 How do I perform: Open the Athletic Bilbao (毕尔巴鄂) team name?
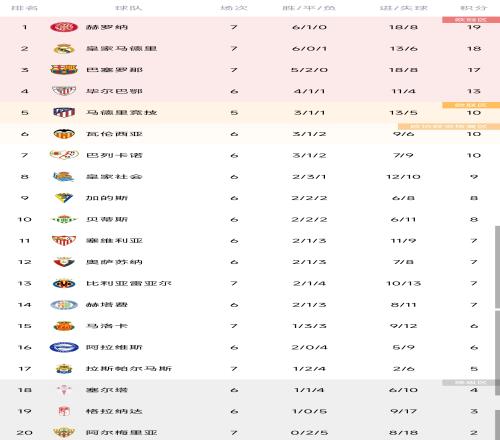[114, 91]
